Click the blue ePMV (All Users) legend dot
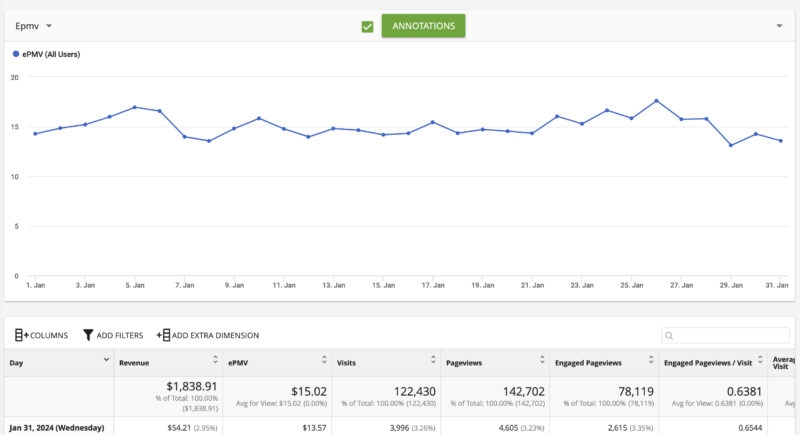 (15, 54)
